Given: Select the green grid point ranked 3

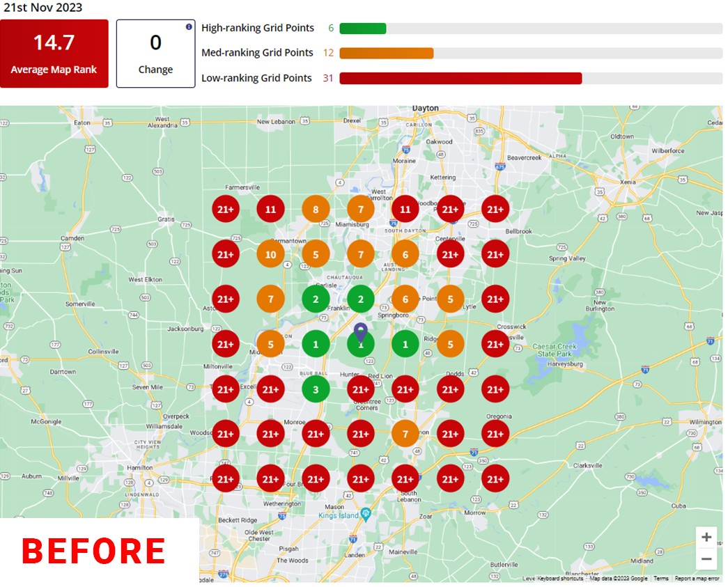Looking at the screenshot, I should [316, 389].
